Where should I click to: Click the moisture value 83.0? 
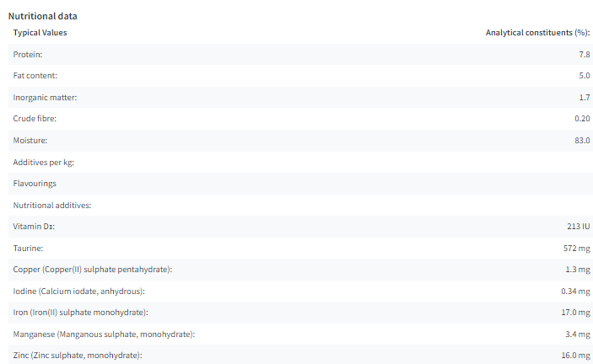click(x=582, y=141)
